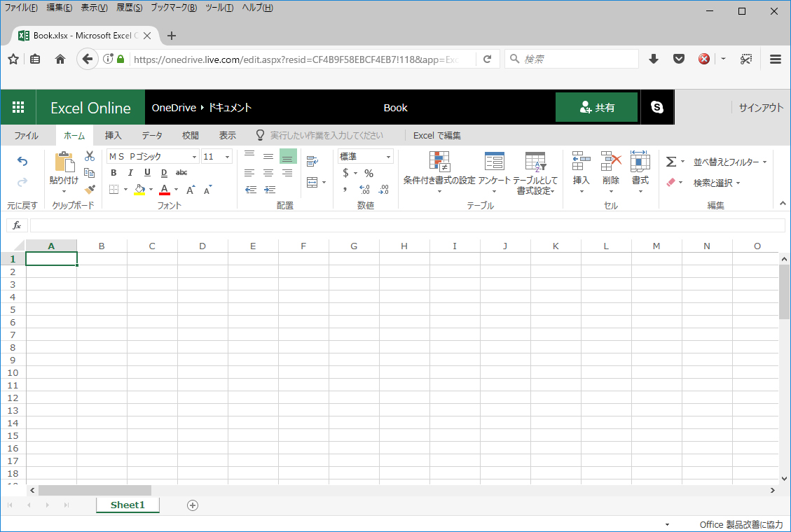This screenshot has height=532, width=791.
Task: Click the 実行したい作業を入力してください search box
Action: pos(326,136)
